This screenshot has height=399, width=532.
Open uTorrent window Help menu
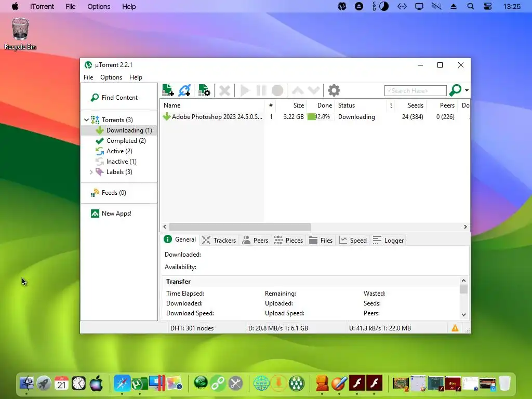[x=136, y=77]
